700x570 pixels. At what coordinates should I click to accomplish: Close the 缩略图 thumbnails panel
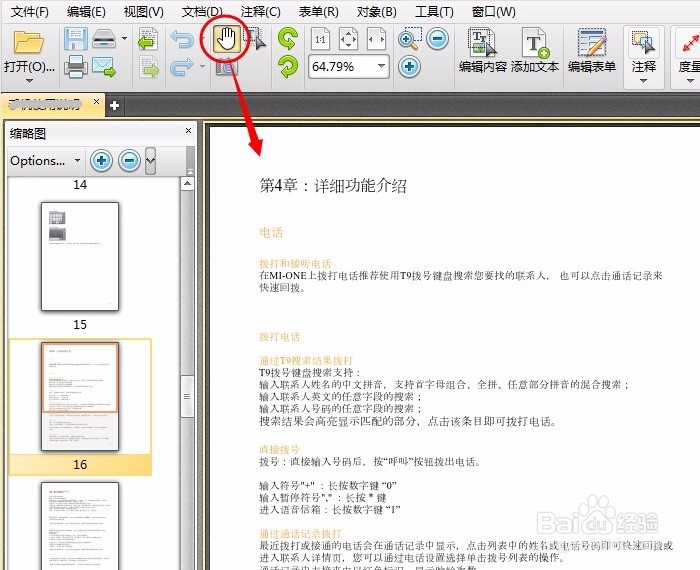[x=188, y=130]
